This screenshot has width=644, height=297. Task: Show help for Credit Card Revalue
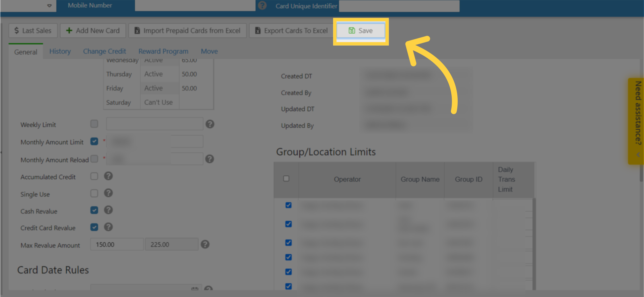pyautogui.click(x=108, y=227)
